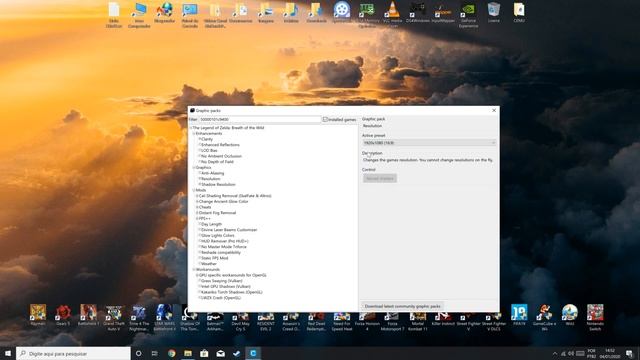Image resolution: width=640 pixels, height=360 pixels.
Task: Expand the Change Ancient Glow Color node
Action: [197, 202]
